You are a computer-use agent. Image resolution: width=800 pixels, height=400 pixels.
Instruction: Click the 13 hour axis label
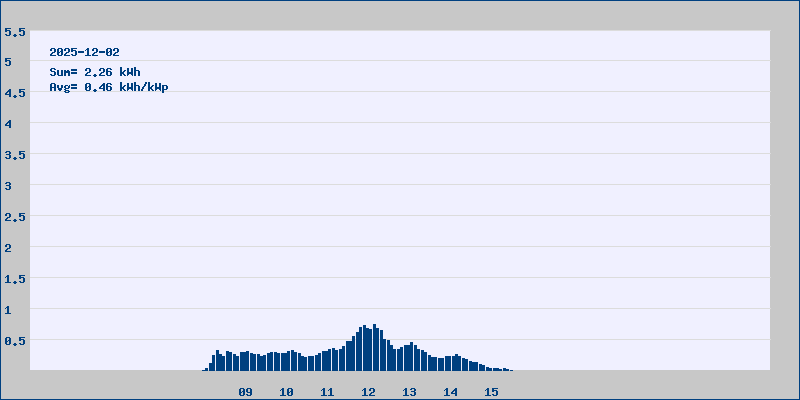[x=409, y=392]
